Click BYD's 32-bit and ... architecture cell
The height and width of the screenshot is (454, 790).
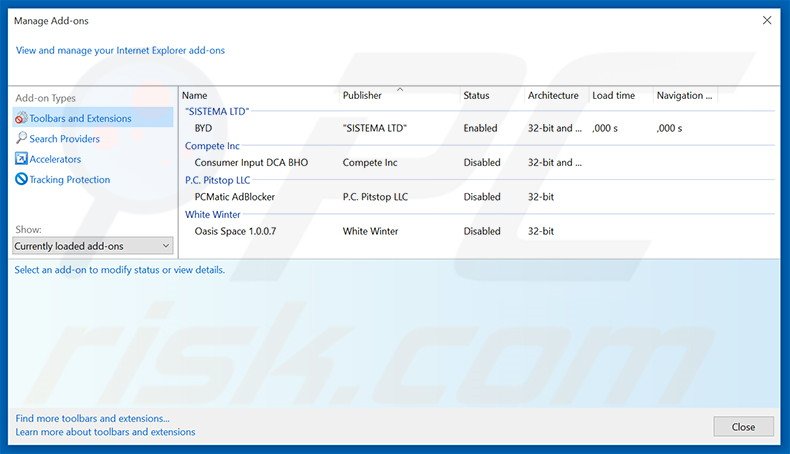[x=555, y=128]
